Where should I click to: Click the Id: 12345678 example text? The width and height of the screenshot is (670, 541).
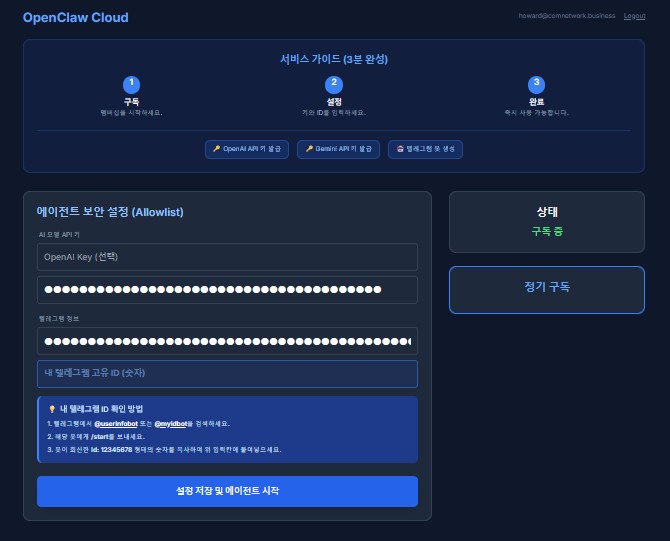coord(112,450)
